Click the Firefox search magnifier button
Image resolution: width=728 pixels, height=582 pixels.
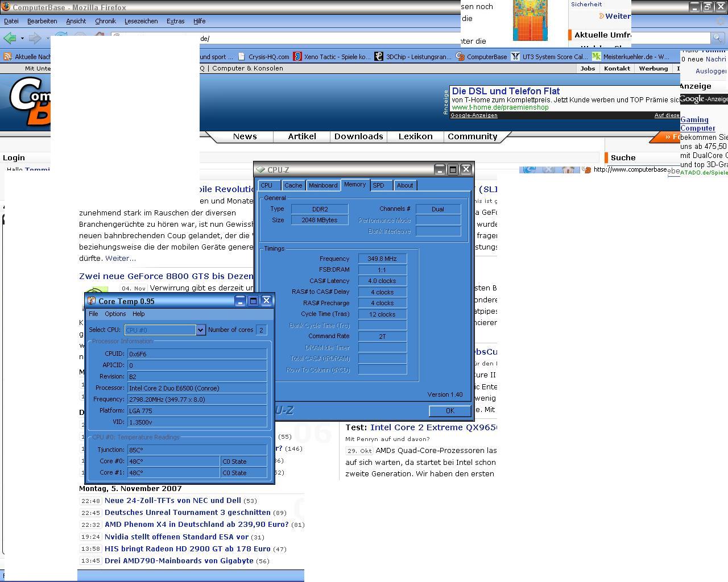718,38
